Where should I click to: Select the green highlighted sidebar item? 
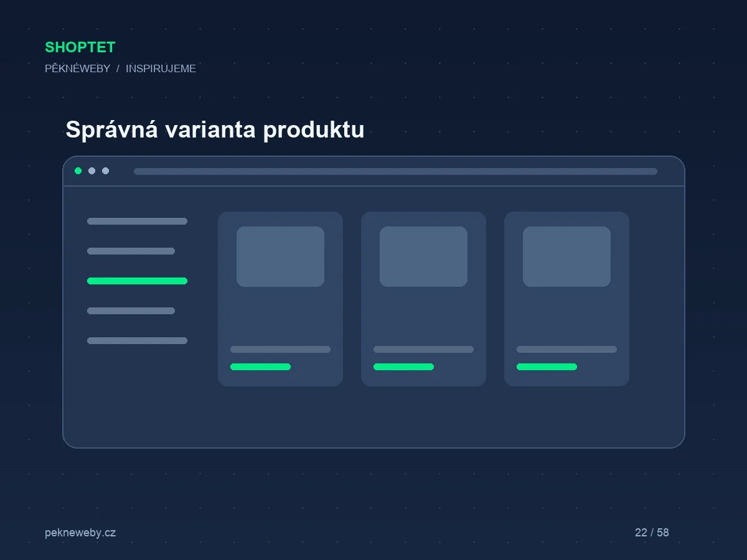pyautogui.click(x=137, y=281)
